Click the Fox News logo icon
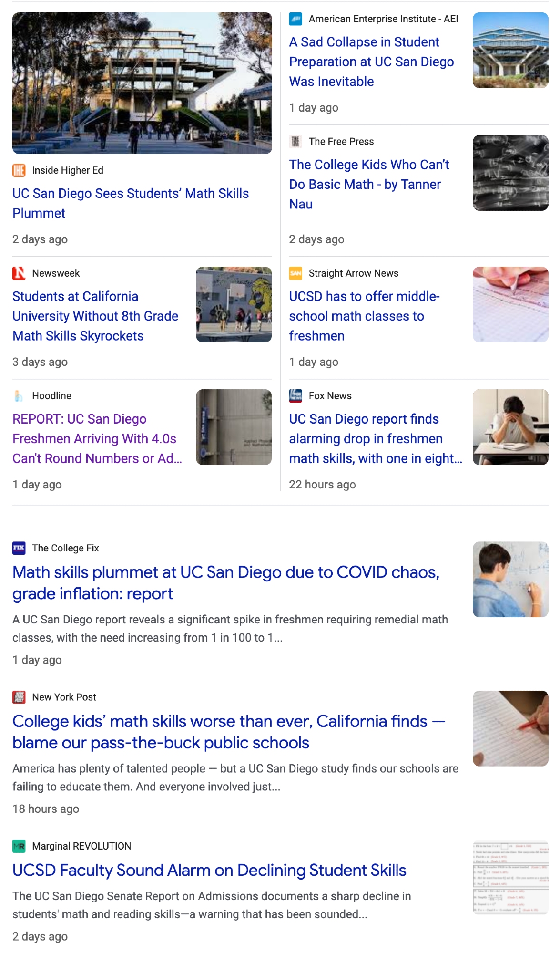The height and width of the screenshot is (954, 560). click(x=295, y=396)
